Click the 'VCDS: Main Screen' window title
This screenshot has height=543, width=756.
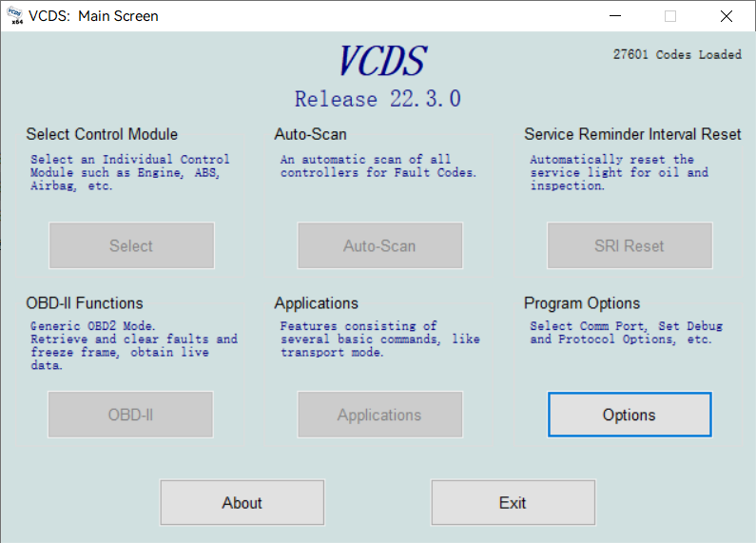[x=93, y=16]
